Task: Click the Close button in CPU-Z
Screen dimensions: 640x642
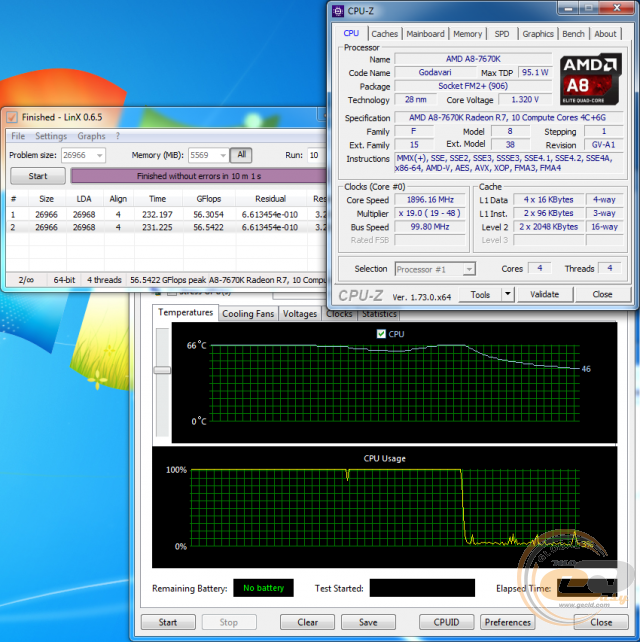Action: (x=602, y=294)
